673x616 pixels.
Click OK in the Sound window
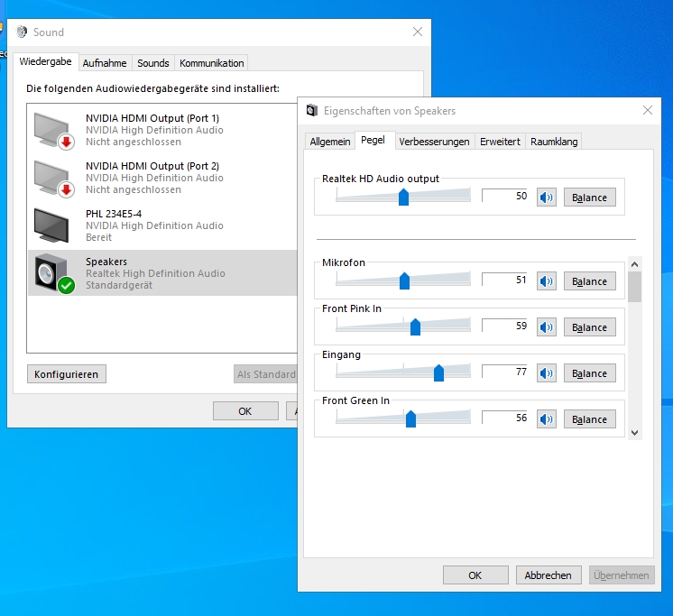(x=245, y=411)
